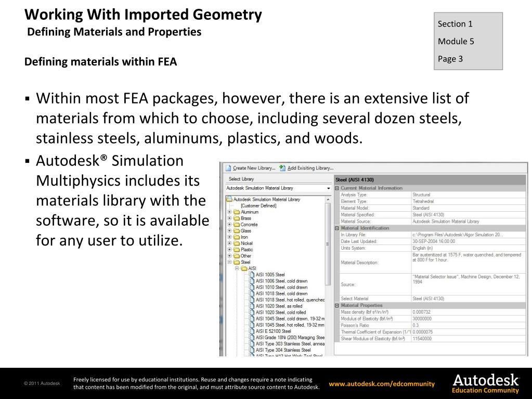Click the Add Existing Library green icon
Screen dimensions: 532x399
(282, 168)
